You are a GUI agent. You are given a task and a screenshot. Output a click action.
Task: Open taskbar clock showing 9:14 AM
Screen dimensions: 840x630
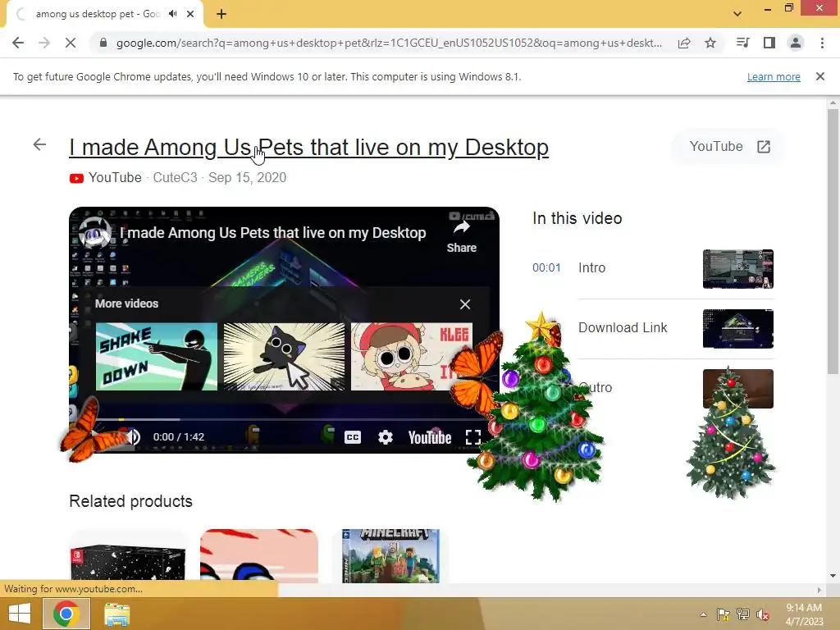[x=804, y=614]
